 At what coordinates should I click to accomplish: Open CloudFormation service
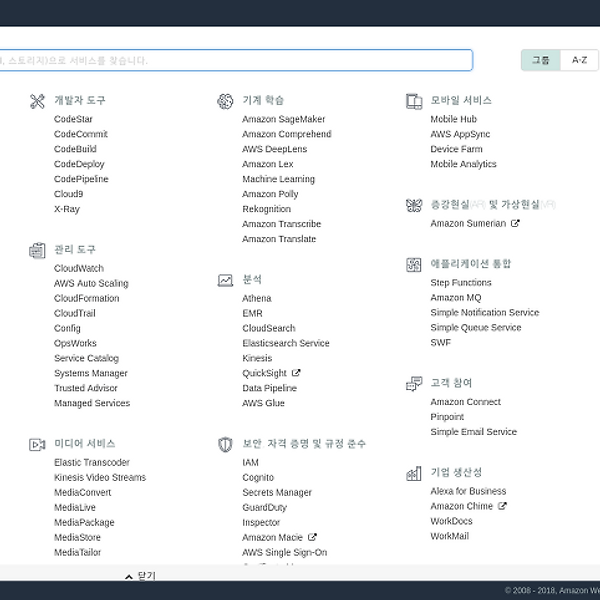pos(86,298)
